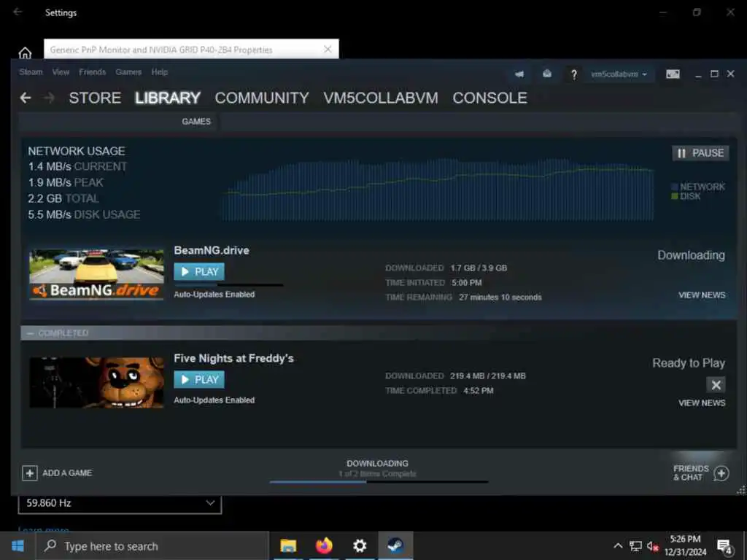Collapse the Completed section
747x560 pixels.
(31, 333)
